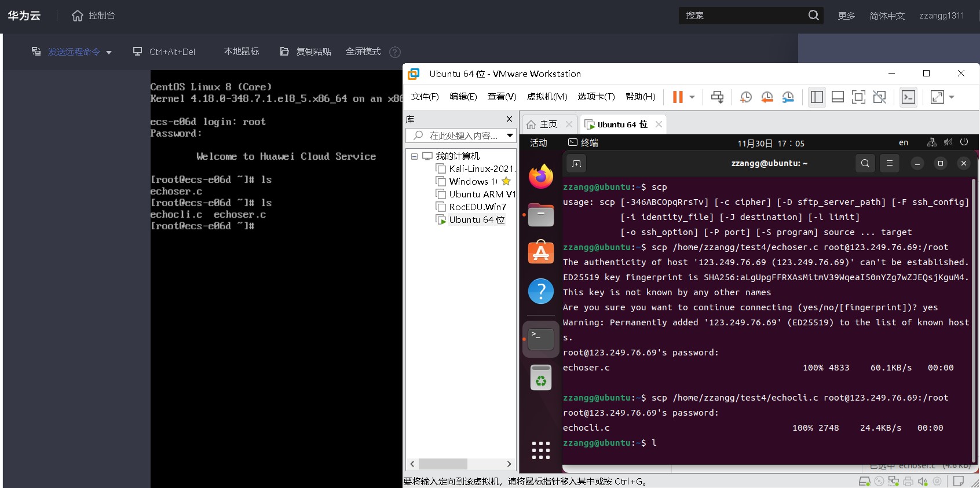This screenshot has height=488, width=980.
Task: Click the Terminal icon in the Ubuntu dock
Action: [x=541, y=339]
